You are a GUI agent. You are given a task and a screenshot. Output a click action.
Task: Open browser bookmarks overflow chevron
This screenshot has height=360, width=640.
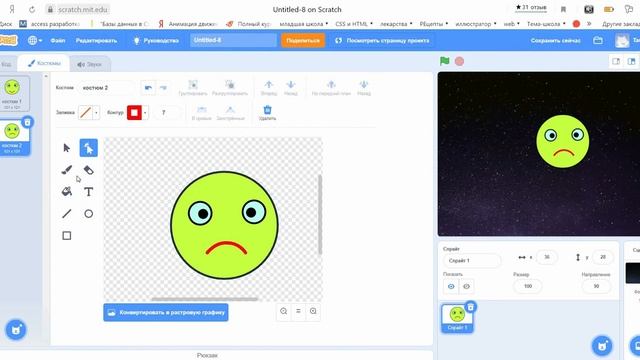[589, 24]
